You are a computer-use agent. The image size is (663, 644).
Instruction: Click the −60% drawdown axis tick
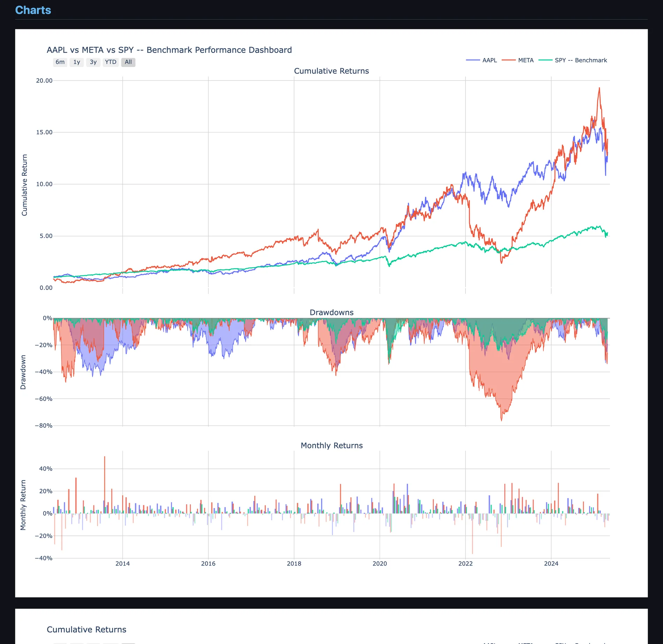pos(44,399)
